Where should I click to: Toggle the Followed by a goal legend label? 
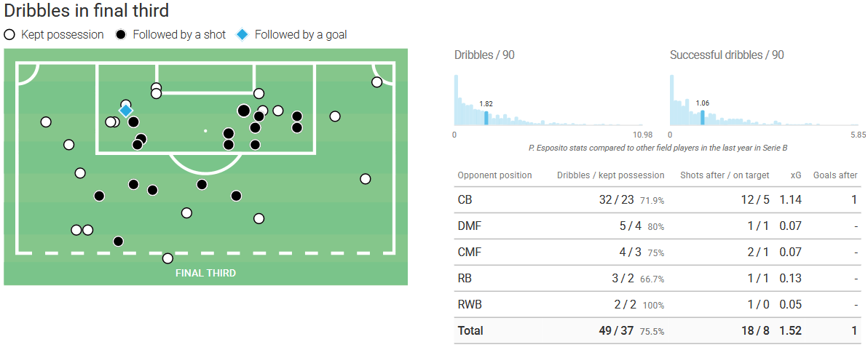click(301, 34)
